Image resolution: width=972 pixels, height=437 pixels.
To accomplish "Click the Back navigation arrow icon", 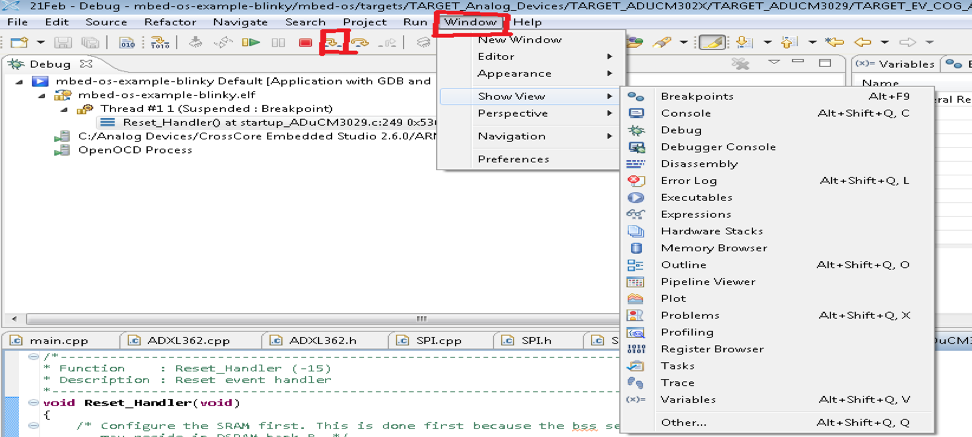I will pos(863,42).
